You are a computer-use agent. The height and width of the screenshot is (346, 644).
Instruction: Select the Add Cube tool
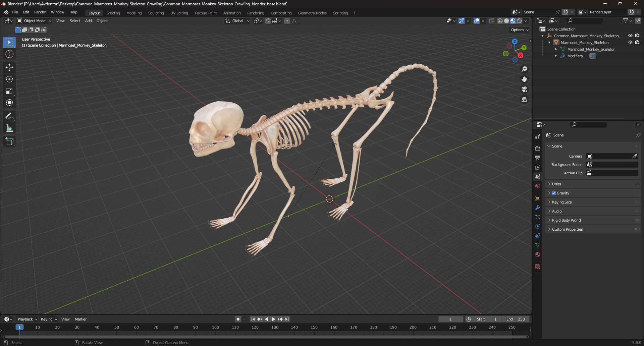(x=9, y=141)
